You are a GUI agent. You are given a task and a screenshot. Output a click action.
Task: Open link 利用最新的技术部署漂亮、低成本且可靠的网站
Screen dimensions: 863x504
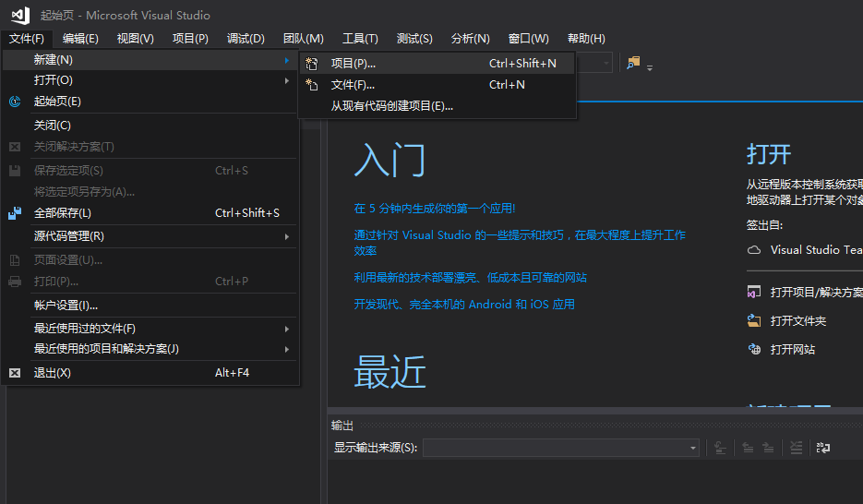pos(470,278)
